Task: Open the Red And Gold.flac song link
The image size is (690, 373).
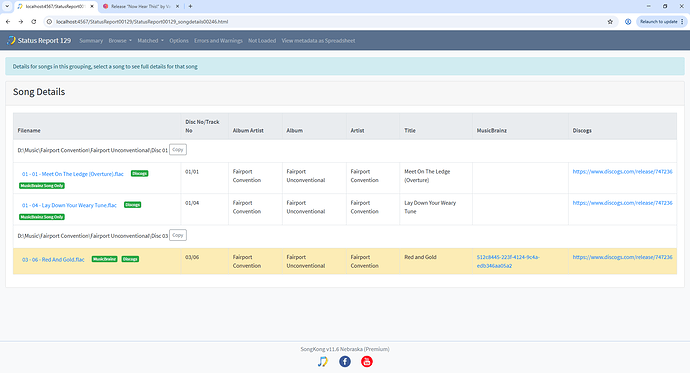Action: (x=53, y=260)
